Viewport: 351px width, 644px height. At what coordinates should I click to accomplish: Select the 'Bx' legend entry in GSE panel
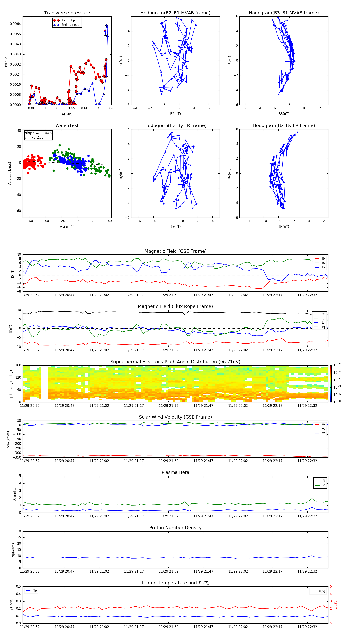tap(320, 259)
